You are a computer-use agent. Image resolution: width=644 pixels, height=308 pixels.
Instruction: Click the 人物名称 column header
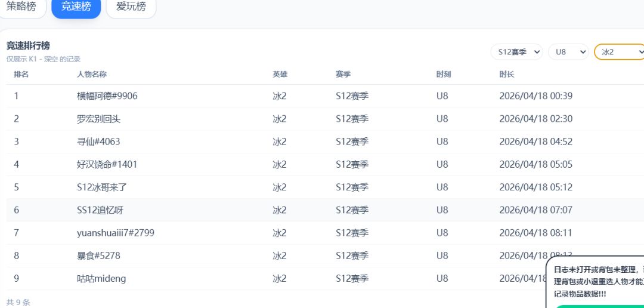92,75
